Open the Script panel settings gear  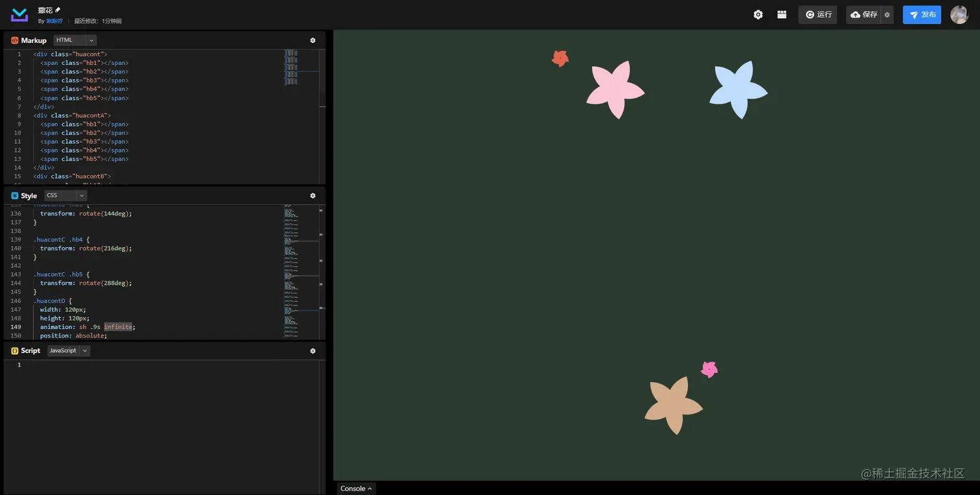313,351
